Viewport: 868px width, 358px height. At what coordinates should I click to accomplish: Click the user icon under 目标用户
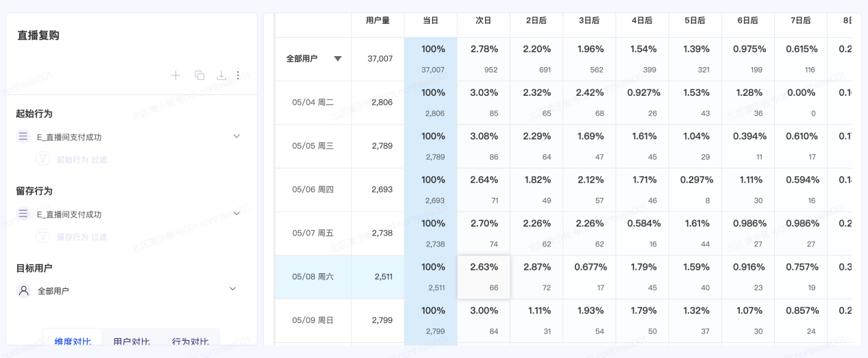point(24,290)
